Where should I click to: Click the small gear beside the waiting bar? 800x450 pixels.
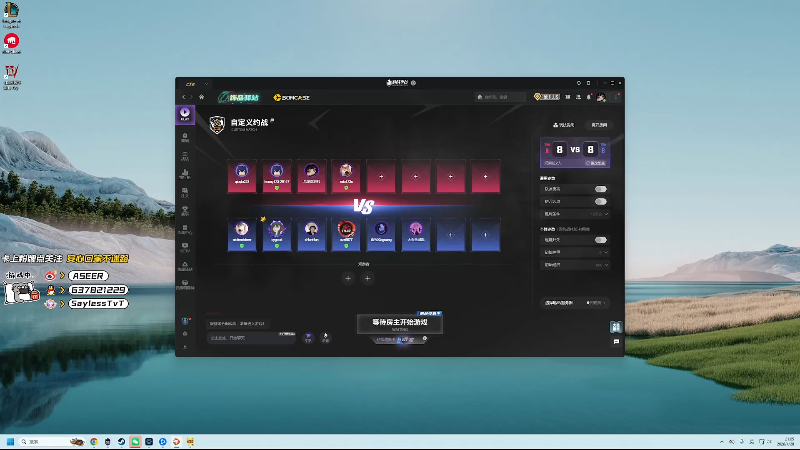click(424, 338)
